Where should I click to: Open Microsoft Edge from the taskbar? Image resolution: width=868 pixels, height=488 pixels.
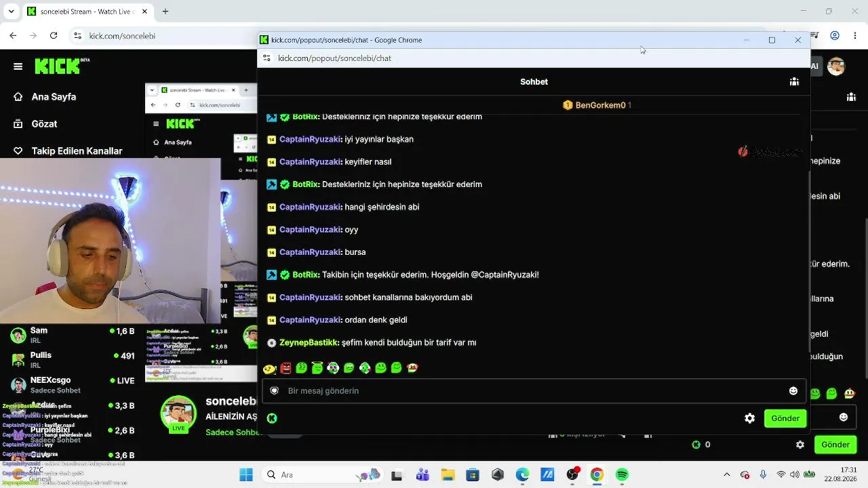(x=522, y=474)
